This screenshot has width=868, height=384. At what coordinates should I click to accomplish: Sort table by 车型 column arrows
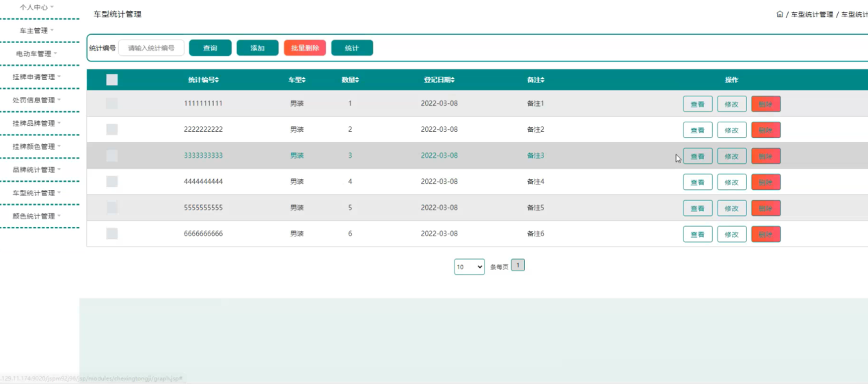click(x=304, y=80)
